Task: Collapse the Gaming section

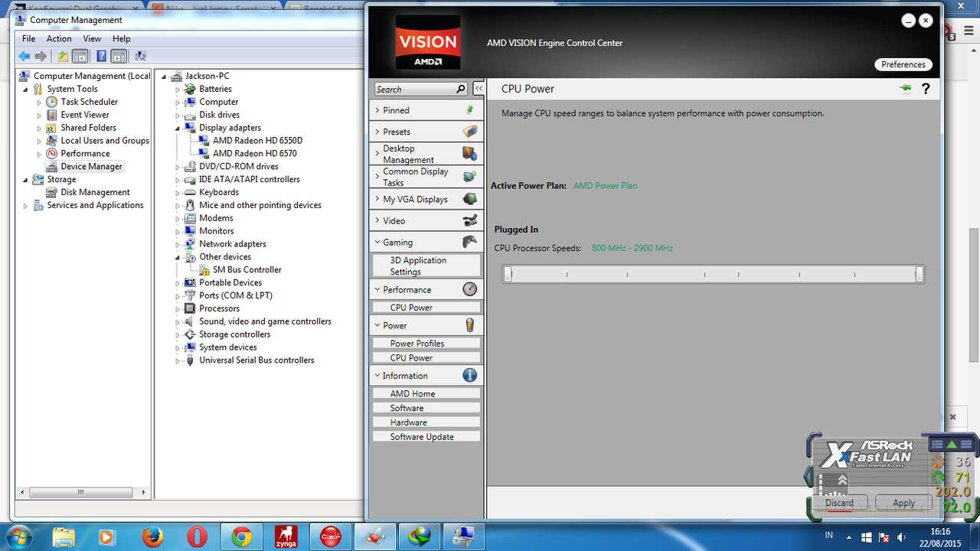Action: pos(426,242)
